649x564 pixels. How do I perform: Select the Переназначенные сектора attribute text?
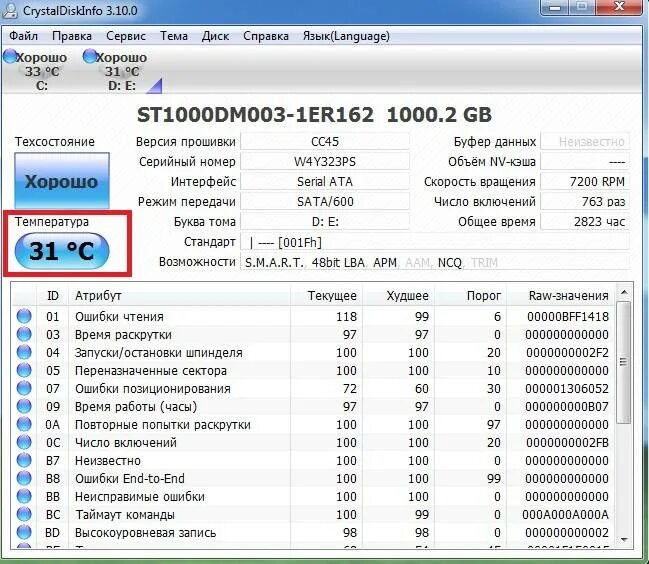click(x=151, y=371)
